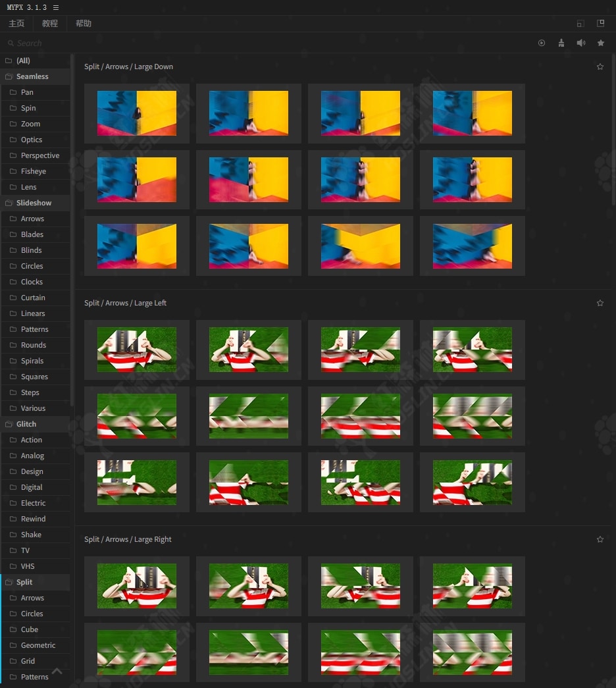The width and height of the screenshot is (616, 688).
Task: Open the VHS folder
Action: pyautogui.click(x=36, y=566)
